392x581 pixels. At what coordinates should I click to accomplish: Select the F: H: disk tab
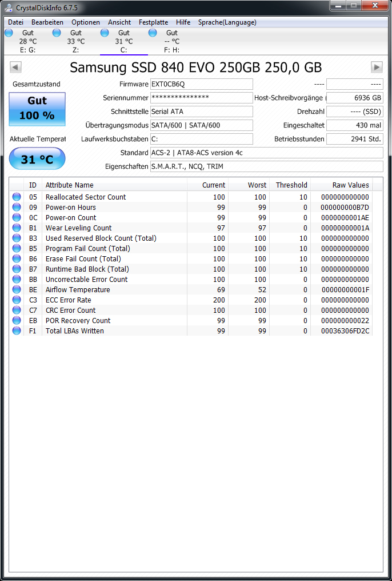point(172,41)
